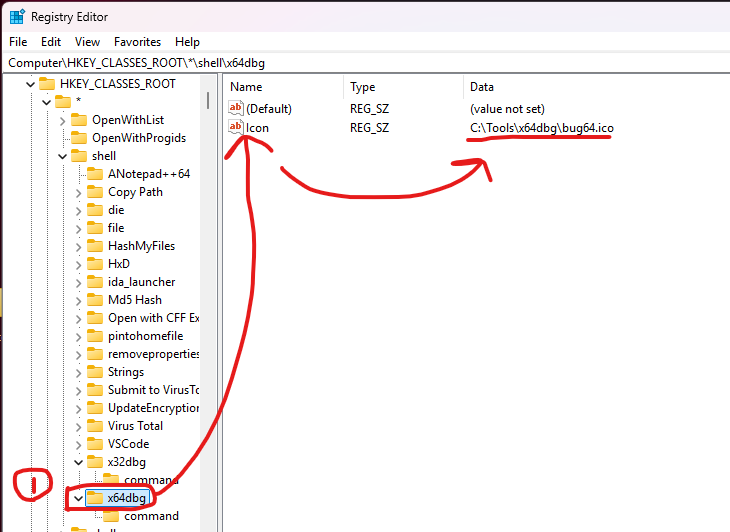This screenshot has height=532, width=730.
Task: Collapse the shell key
Action: click(62, 156)
